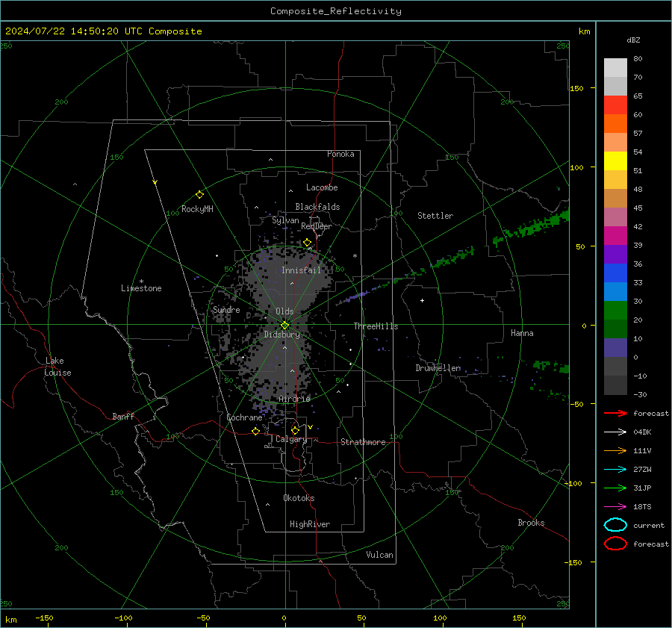Screen dimensions: 672x628
Task: Click the red forecast arrow in legend
Action: coord(615,413)
